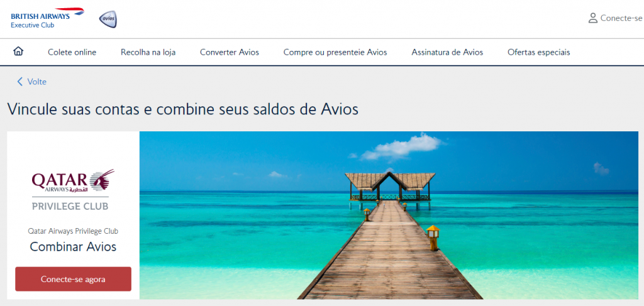Image resolution: width=644 pixels, height=306 pixels.
Task: Open Assinatura de Avios section
Action: [447, 52]
